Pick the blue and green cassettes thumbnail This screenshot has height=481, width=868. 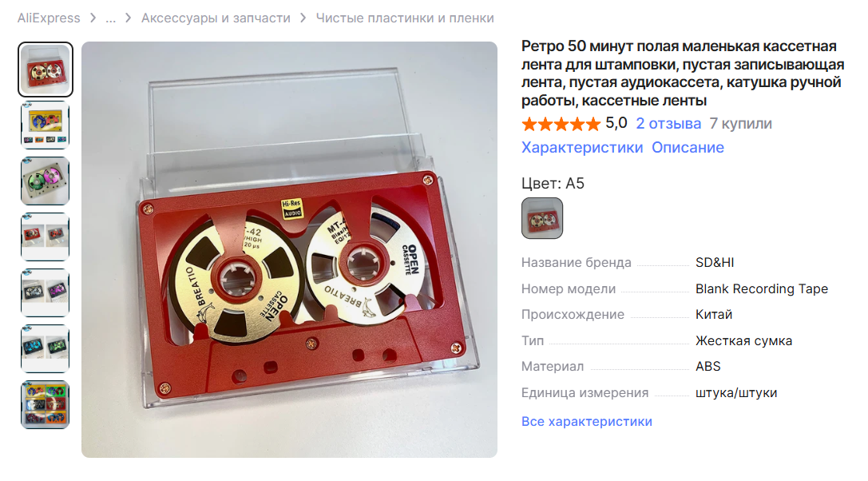pos(46,349)
